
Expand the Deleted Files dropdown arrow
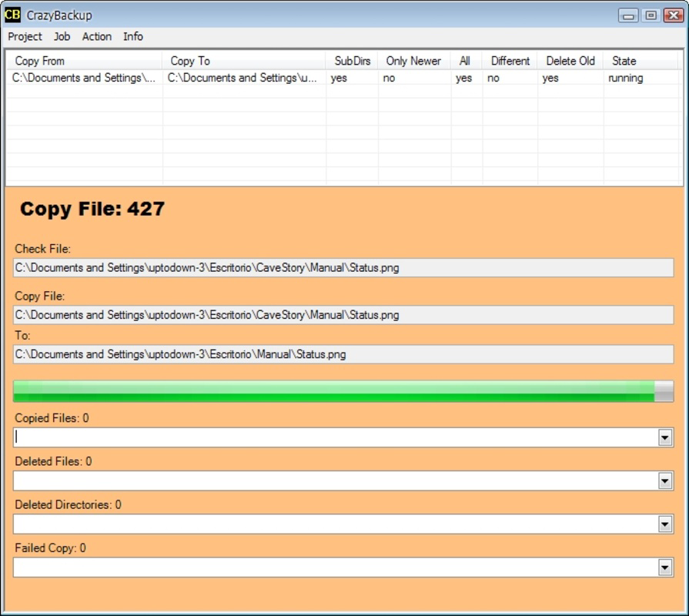665,480
